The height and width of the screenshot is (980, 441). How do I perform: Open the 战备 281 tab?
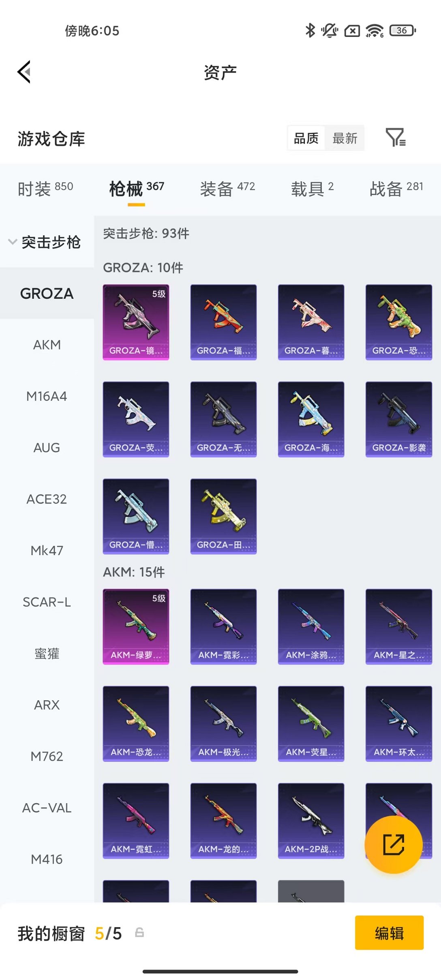click(396, 189)
